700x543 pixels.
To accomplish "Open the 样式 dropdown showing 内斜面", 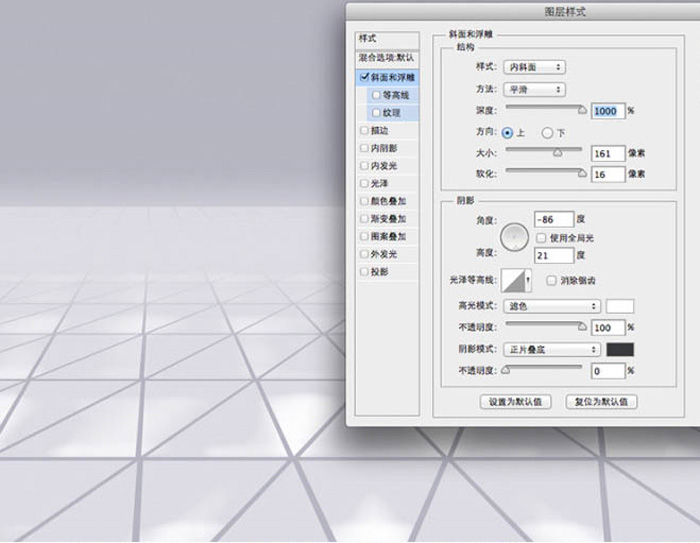I will tap(533, 67).
